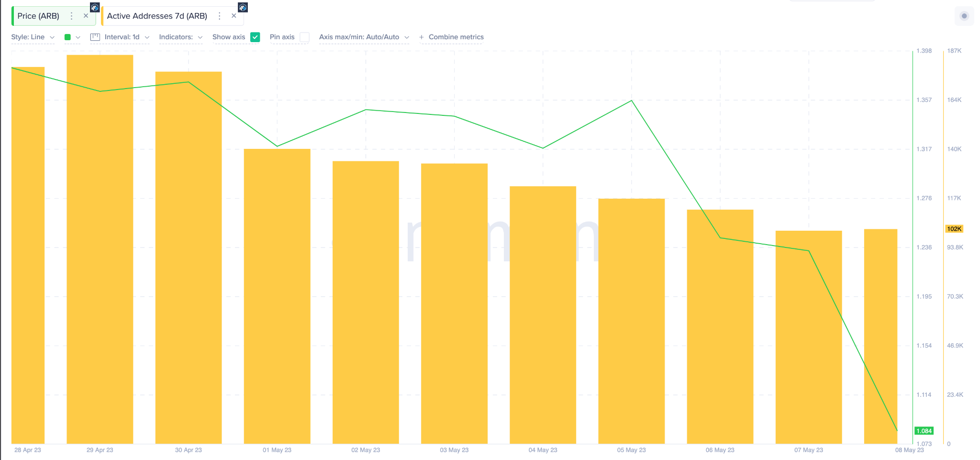The width and height of the screenshot is (980, 460).
Task: Open the Interval: 1d dropdown
Action: pyautogui.click(x=127, y=37)
